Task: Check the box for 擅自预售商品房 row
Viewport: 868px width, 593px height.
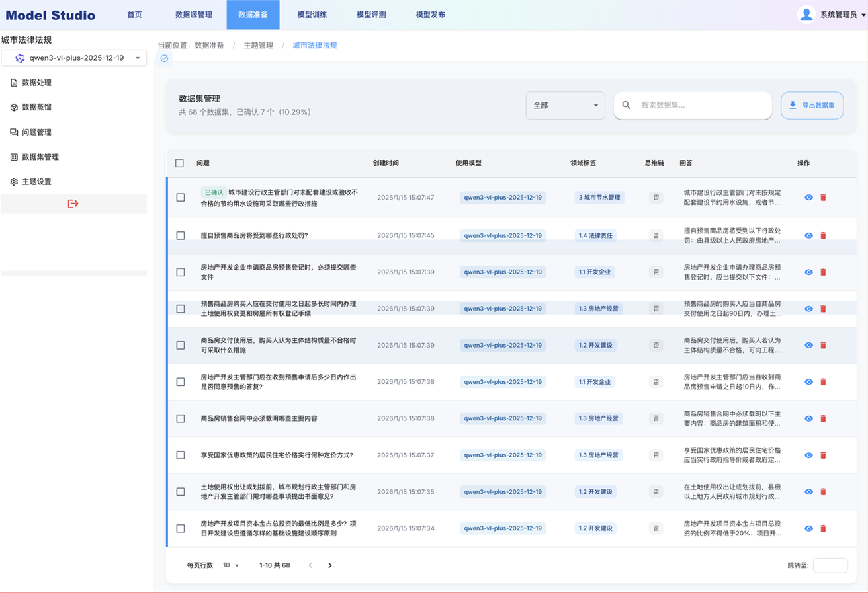Action: tap(181, 235)
